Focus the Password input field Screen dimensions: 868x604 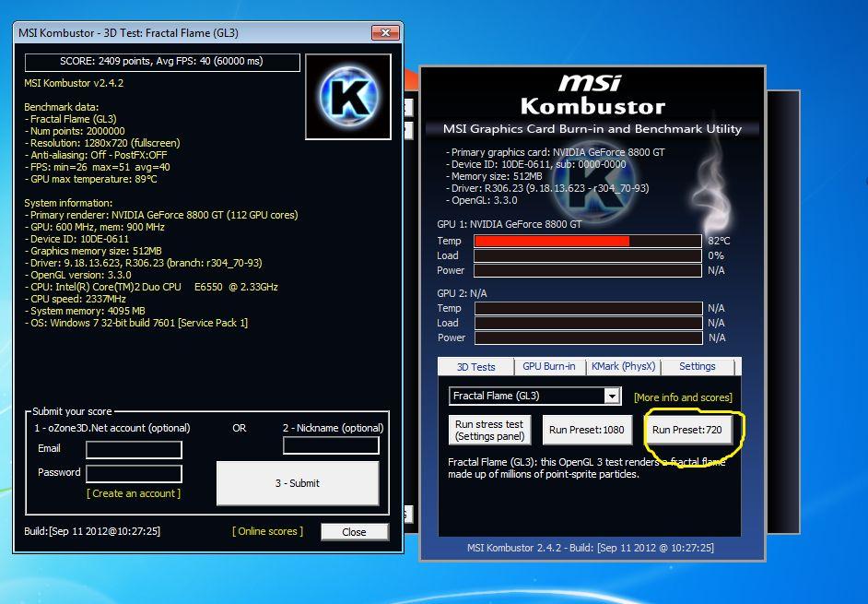[134, 473]
